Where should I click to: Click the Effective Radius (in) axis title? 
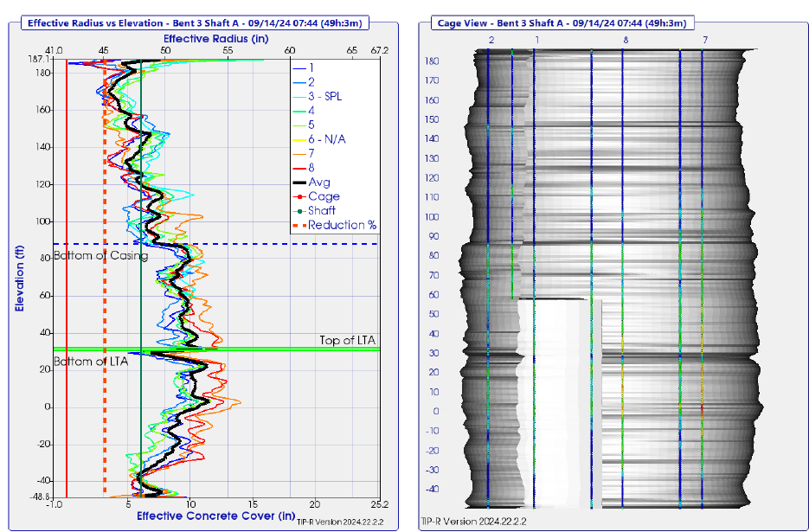pyautogui.click(x=216, y=39)
